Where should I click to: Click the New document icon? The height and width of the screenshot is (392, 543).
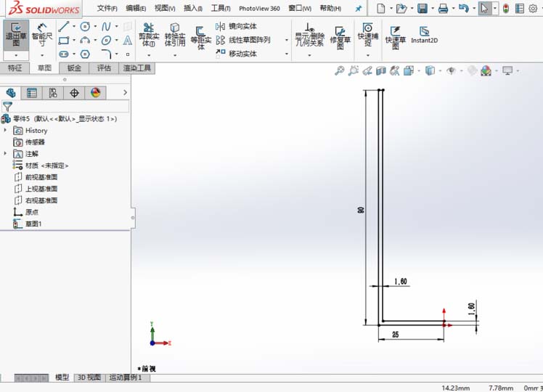pyautogui.click(x=380, y=8)
